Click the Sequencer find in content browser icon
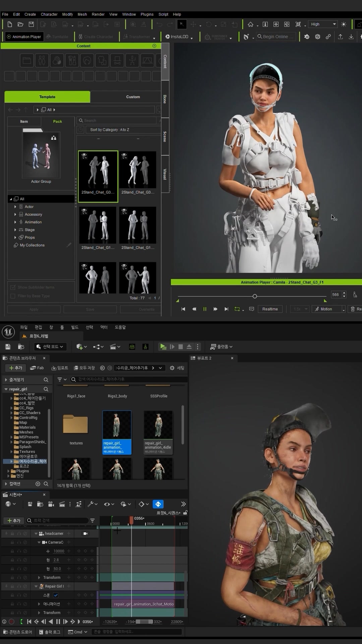The width and height of the screenshot is (362, 644). (40, 504)
